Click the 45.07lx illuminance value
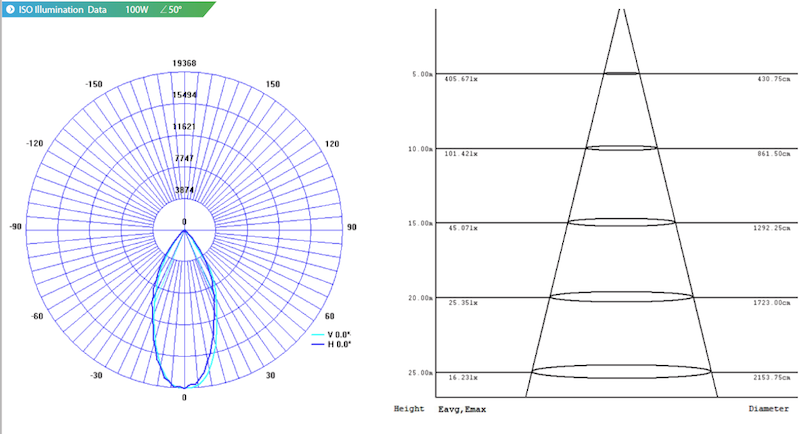Viewport: 800px width, 434px height. point(463,228)
